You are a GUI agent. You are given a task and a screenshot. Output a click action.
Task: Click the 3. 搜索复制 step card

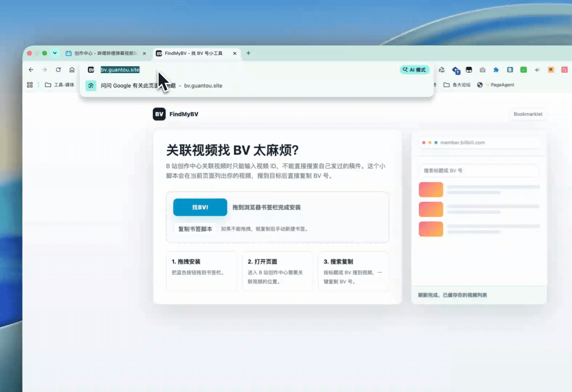(353, 271)
